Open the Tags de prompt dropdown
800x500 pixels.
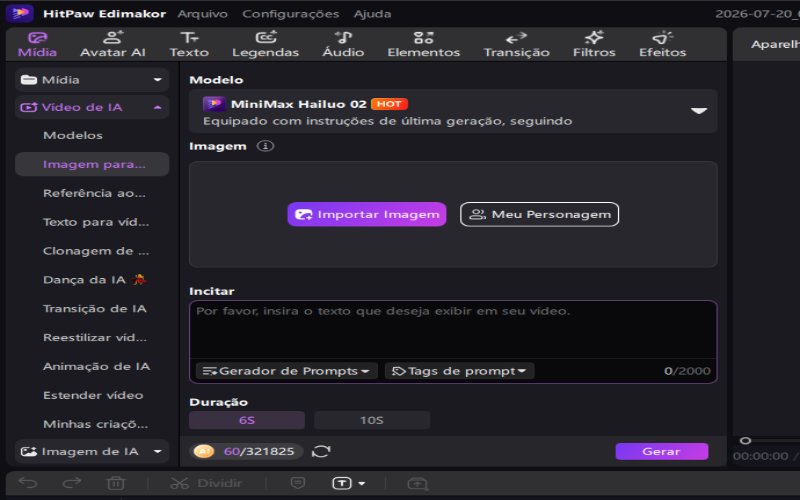coord(459,371)
